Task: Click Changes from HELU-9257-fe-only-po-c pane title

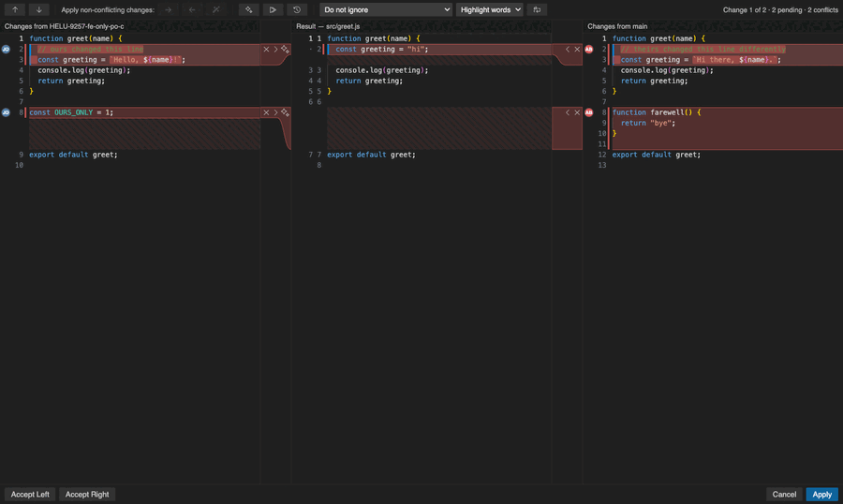Action: click(64, 26)
